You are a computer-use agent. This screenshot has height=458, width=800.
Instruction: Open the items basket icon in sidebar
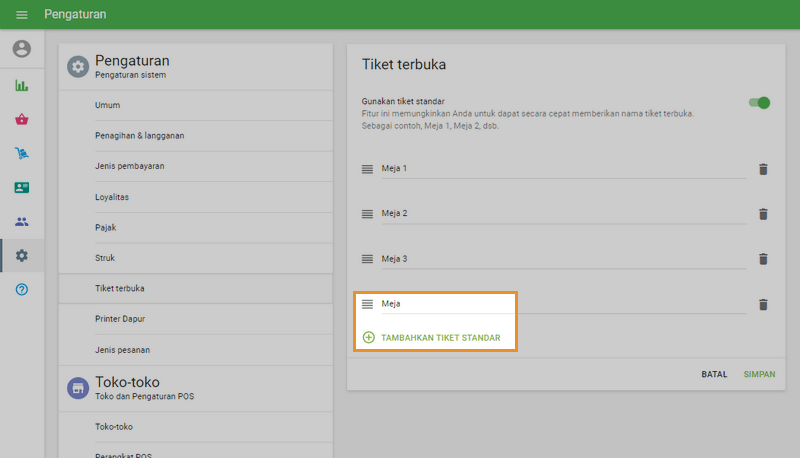tap(22, 119)
